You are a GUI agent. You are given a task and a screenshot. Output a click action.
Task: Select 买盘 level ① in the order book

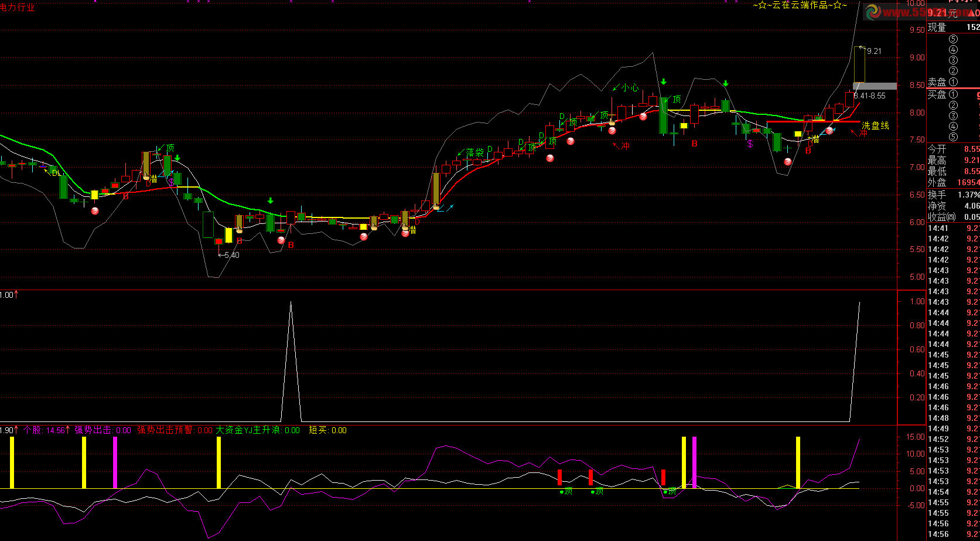954,94
